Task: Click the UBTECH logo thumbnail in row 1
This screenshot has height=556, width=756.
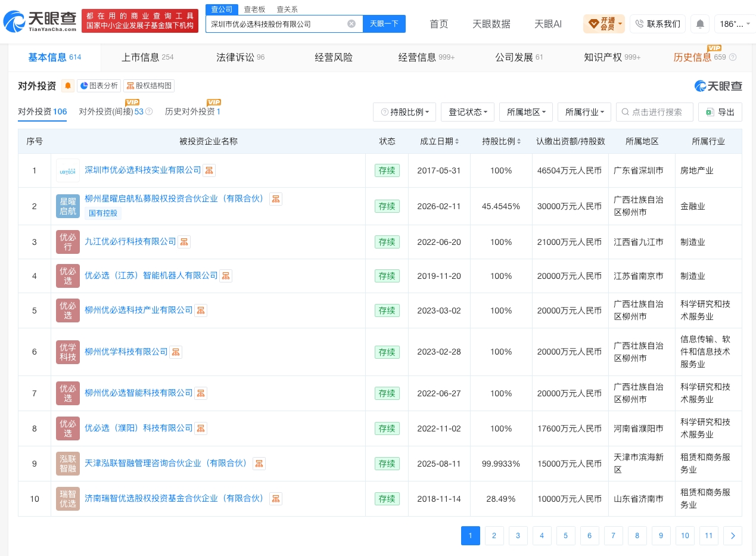Action: (x=68, y=170)
